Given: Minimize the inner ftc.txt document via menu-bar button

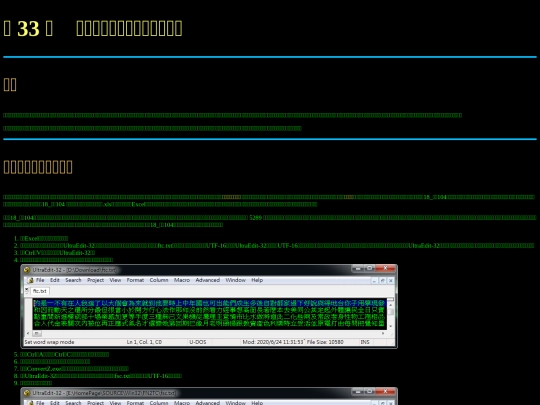Looking at the screenshot, I should pos(374,281).
